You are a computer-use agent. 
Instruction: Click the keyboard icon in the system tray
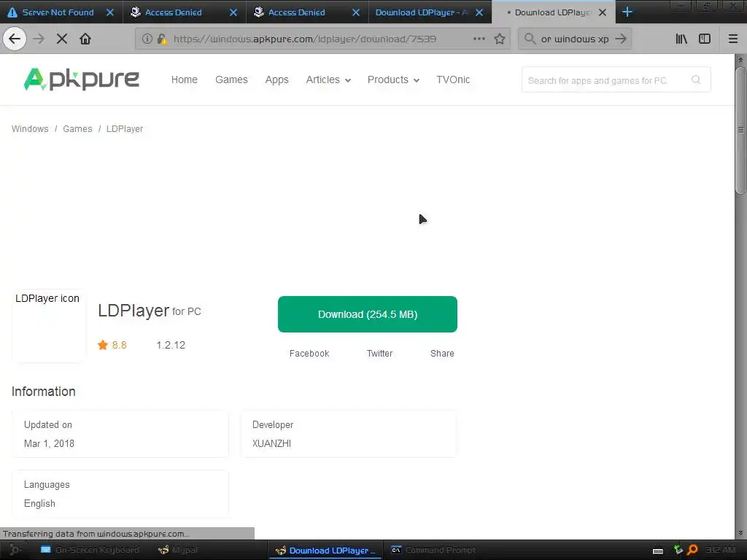(658, 551)
